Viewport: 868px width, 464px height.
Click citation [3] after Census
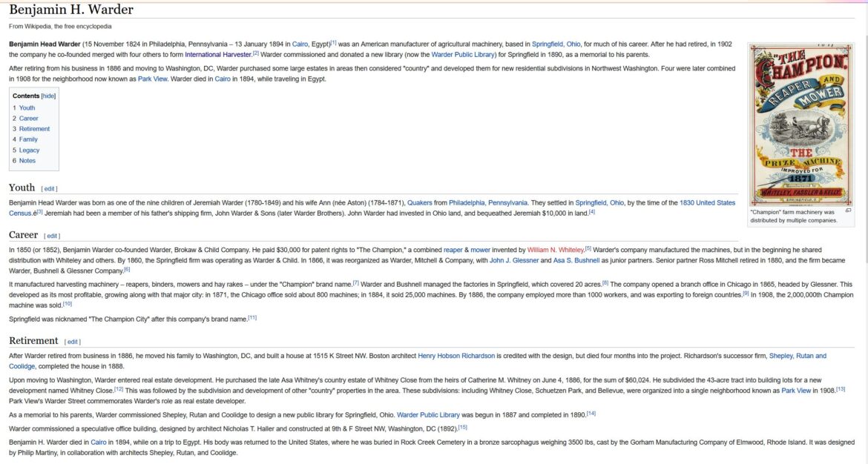[39, 212]
